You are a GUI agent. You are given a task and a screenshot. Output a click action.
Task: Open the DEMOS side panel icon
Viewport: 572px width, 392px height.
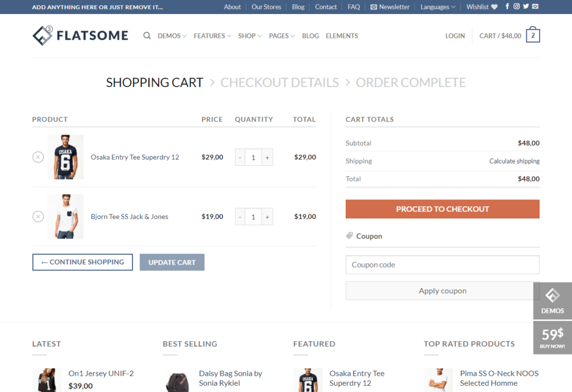(x=552, y=301)
